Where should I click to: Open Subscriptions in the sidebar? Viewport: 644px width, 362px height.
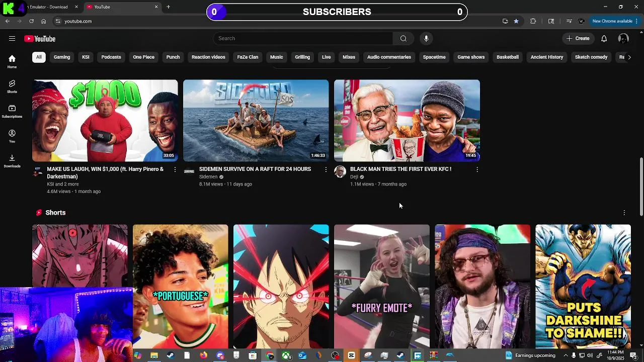pos(12,111)
